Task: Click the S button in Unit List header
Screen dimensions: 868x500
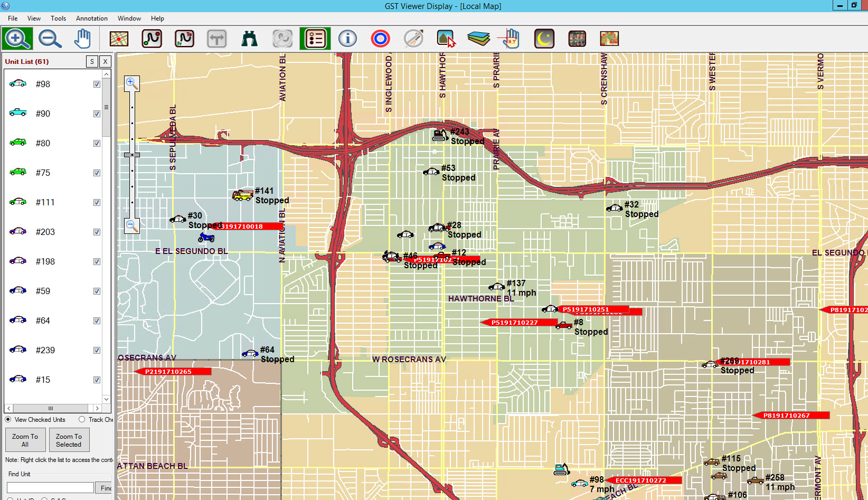Action: [92, 62]
